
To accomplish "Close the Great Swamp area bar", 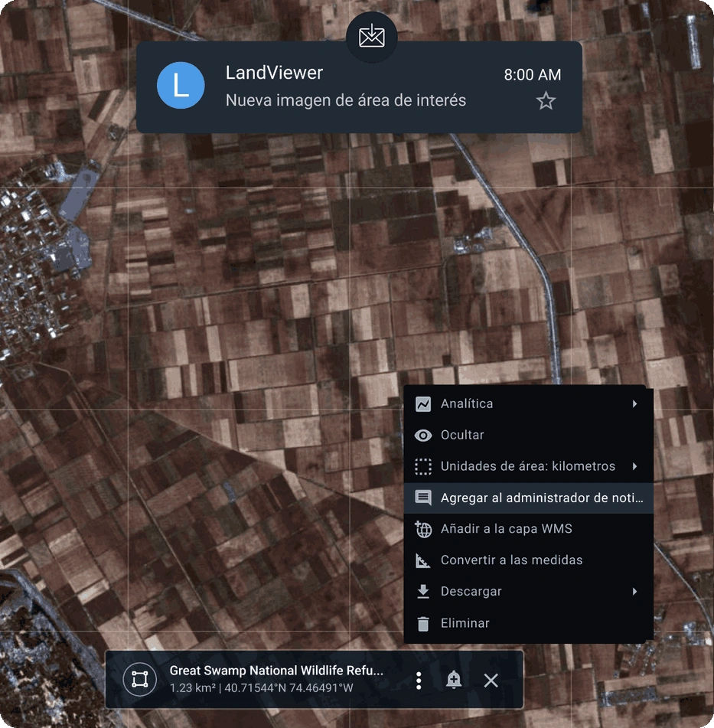I will pos(491,680).
